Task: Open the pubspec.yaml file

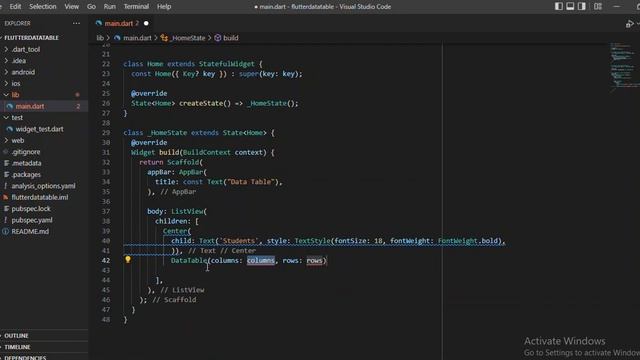Action: point(32,220)
